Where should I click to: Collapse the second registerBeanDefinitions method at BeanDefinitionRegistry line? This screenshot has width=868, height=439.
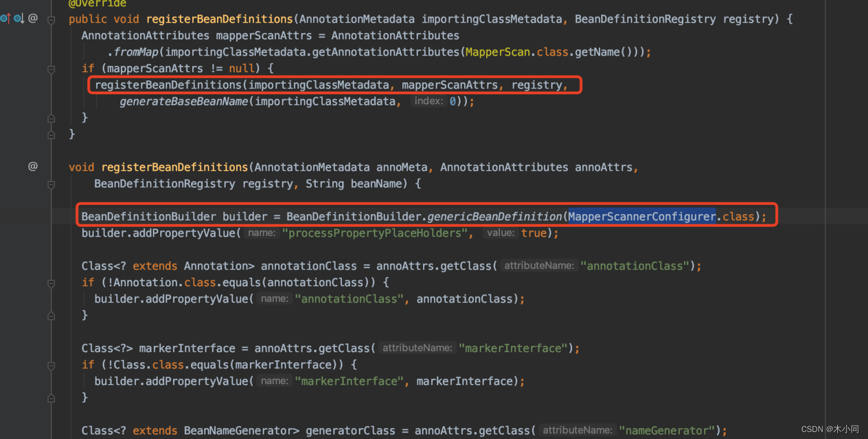coord(51,184)
